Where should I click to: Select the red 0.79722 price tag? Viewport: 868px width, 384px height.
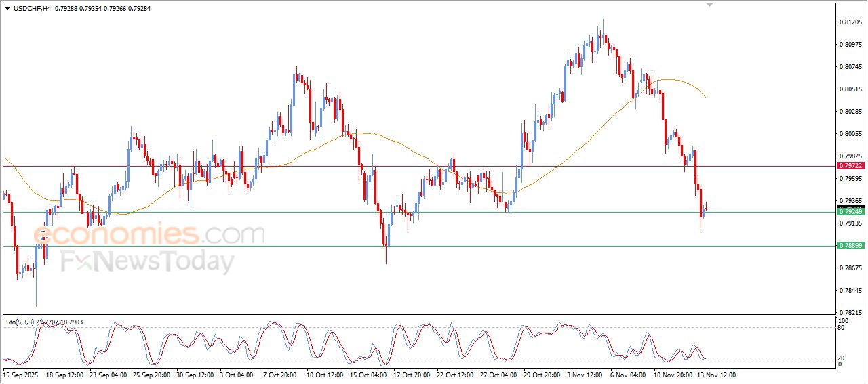850,165
